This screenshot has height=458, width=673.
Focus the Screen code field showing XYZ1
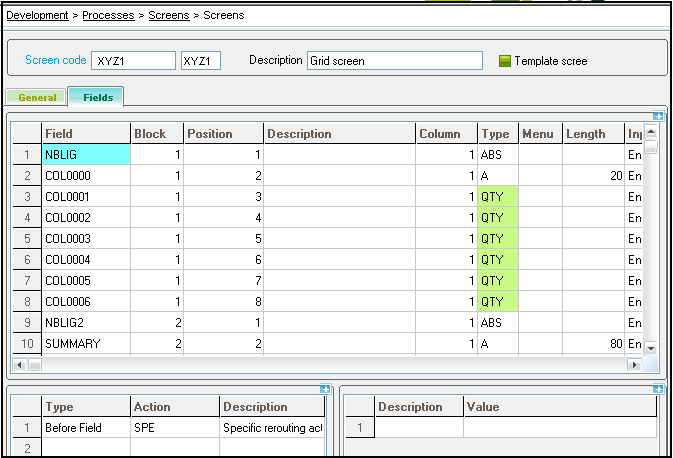pos(133,61)
